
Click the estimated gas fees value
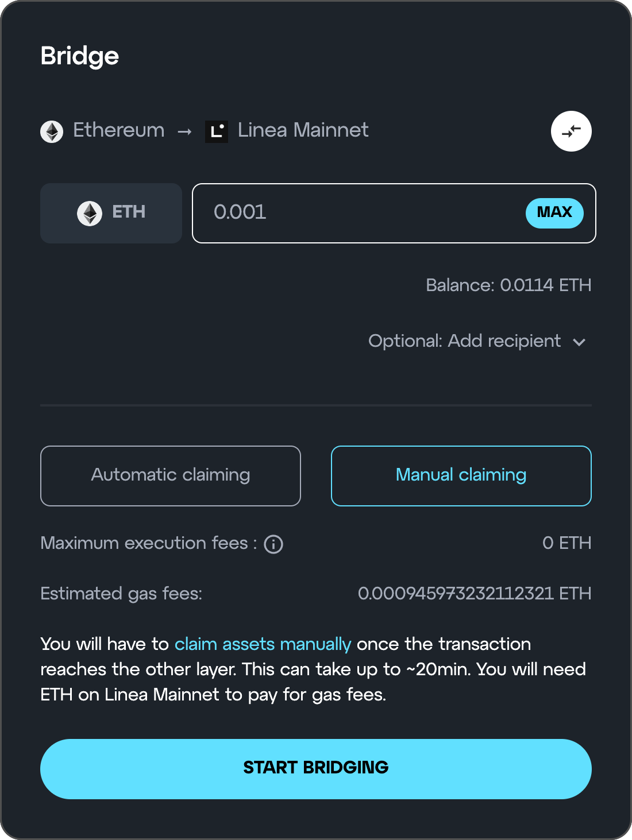pyautogui.click(x=475, y=593)
